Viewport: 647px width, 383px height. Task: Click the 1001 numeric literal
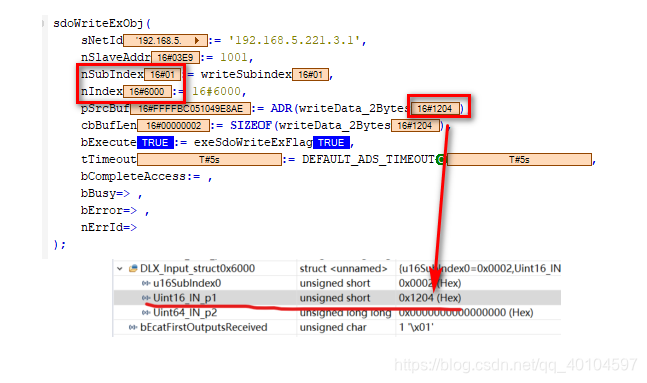234,57
